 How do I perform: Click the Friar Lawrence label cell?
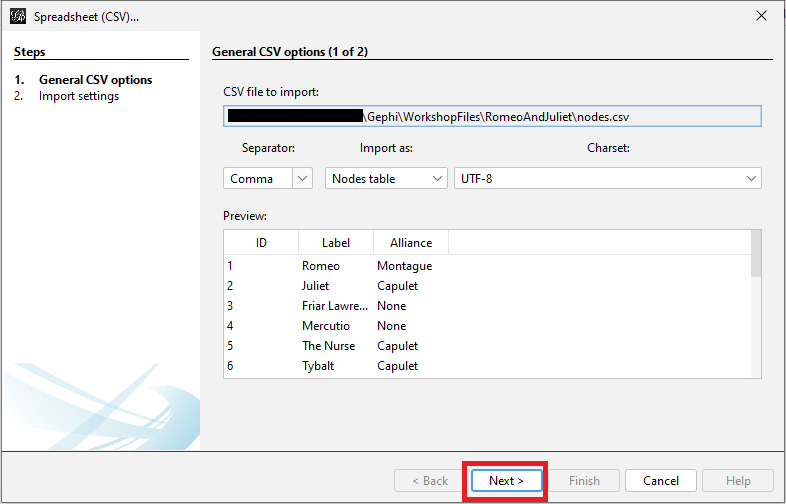click(x=334, y=306)
